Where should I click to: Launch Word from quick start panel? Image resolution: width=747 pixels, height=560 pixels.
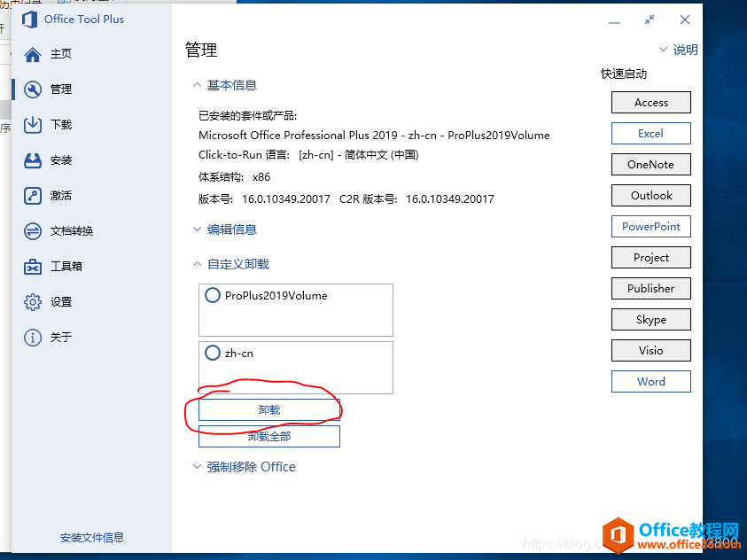(x=650, y=381)
